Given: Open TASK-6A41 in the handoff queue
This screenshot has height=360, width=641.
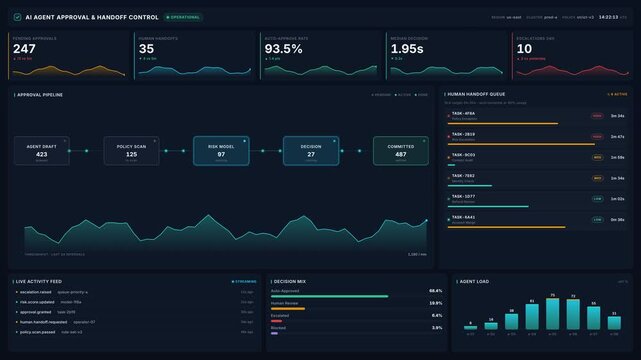Looking at the screenshot, I should [x=536, y=221].
